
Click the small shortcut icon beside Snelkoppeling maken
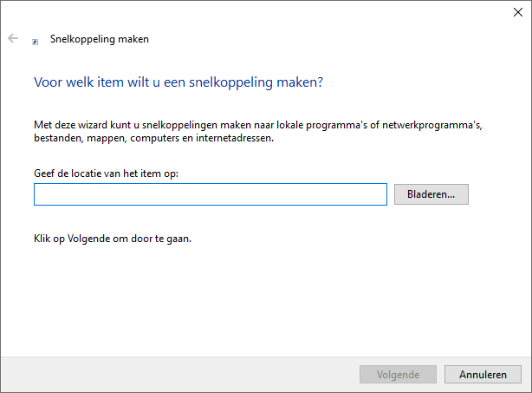pyautogui.click(x=35, y=42)
